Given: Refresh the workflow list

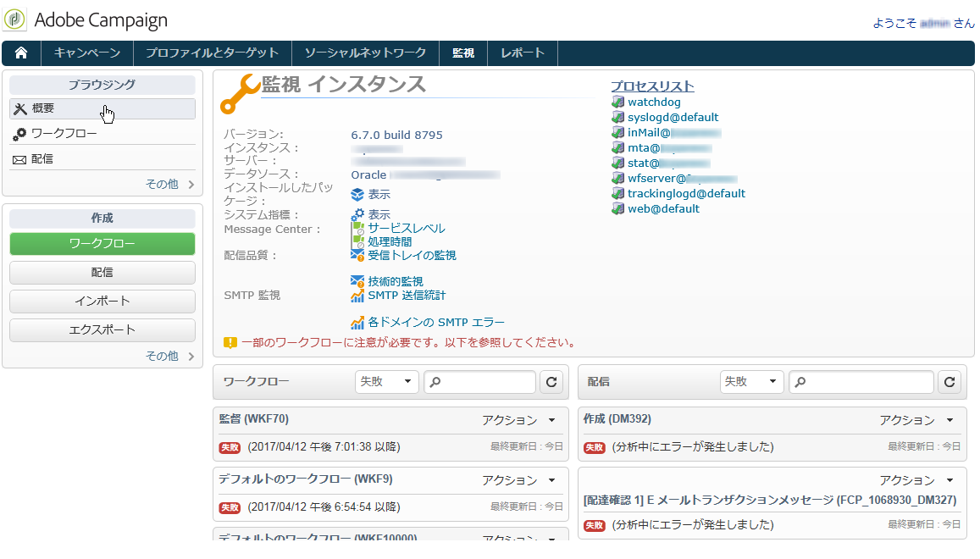Looking at the screenshot, I should tap(551, 382).
